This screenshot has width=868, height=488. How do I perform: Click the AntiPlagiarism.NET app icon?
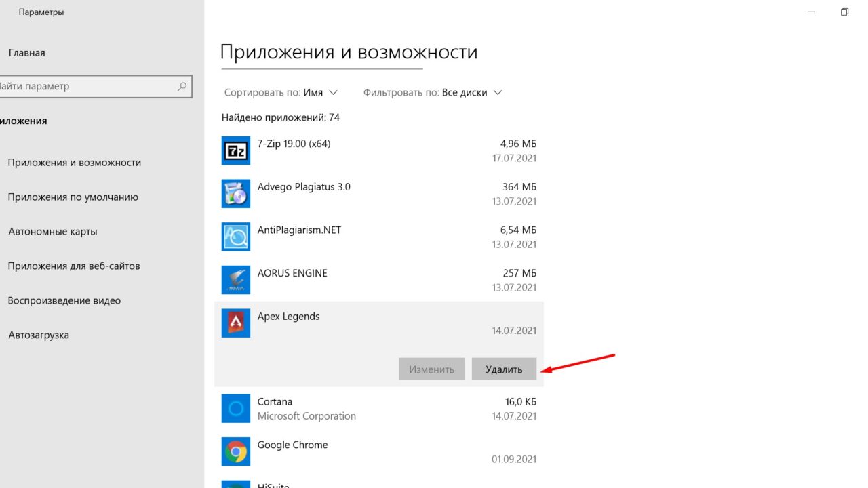click(236, 237)
